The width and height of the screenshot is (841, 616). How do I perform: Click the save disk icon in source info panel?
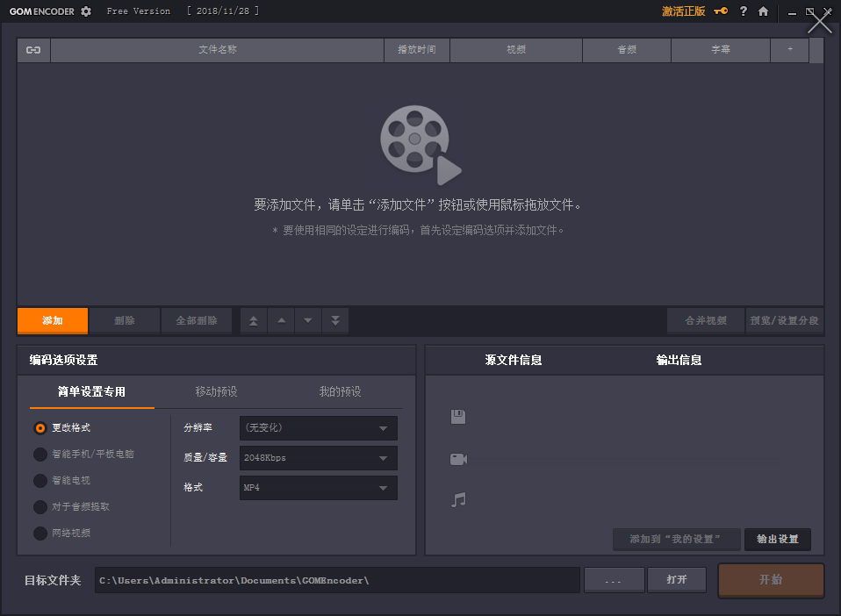457,417
